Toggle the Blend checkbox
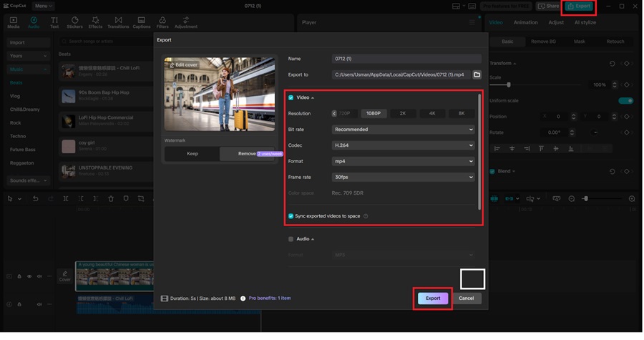The image size is (644, 340). 492,171
